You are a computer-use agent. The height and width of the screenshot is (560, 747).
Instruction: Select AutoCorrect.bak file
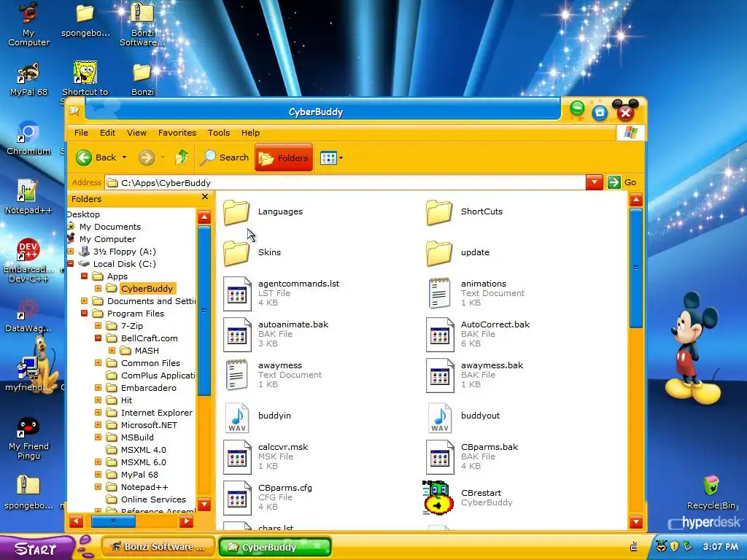coord(478,334)
